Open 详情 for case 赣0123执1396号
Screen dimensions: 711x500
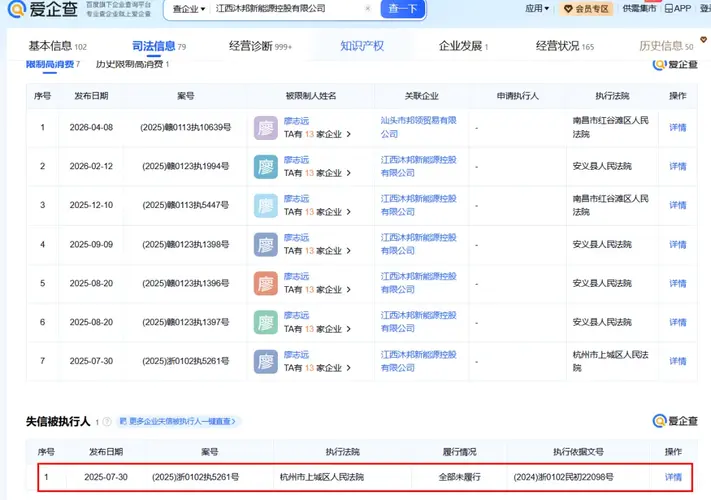tap(677, 283)
